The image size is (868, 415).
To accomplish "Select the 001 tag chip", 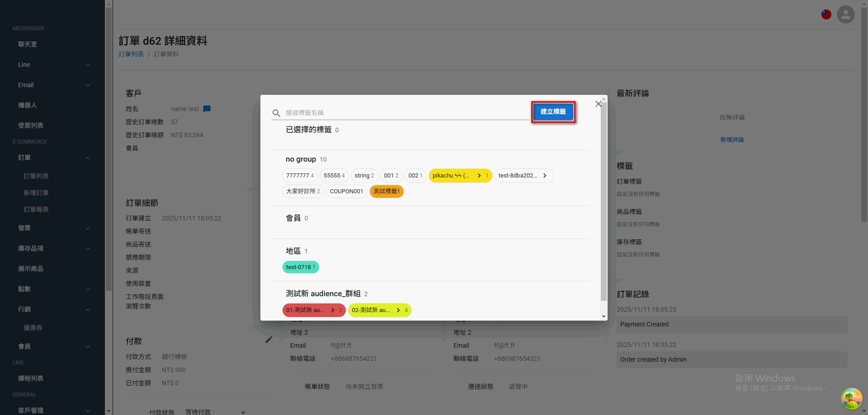I will coord(391,176).
